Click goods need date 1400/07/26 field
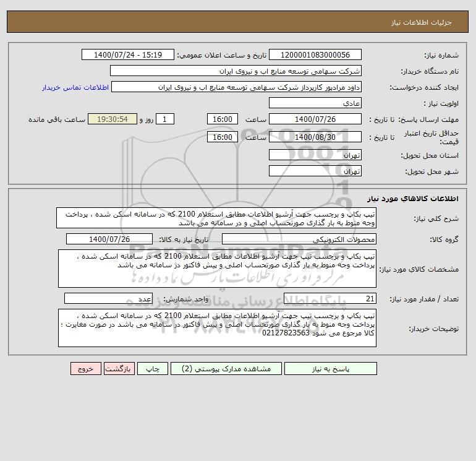The height and width of the screenshot is (461, 476). coord(109,239)
